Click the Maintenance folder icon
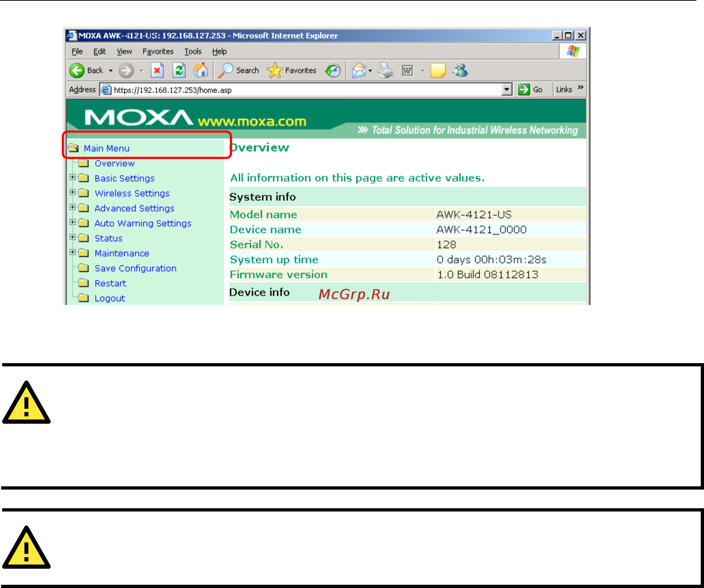 click(84, 253)
